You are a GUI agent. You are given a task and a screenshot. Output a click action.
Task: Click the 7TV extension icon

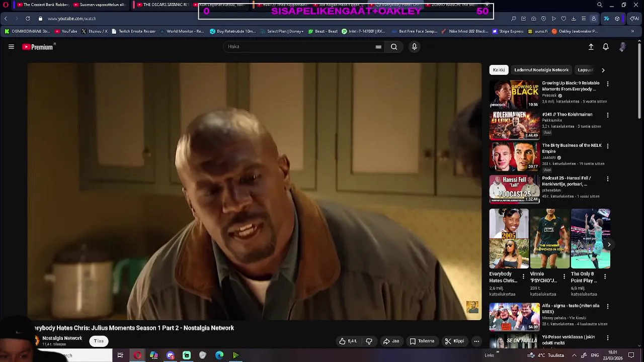(606, 19)
